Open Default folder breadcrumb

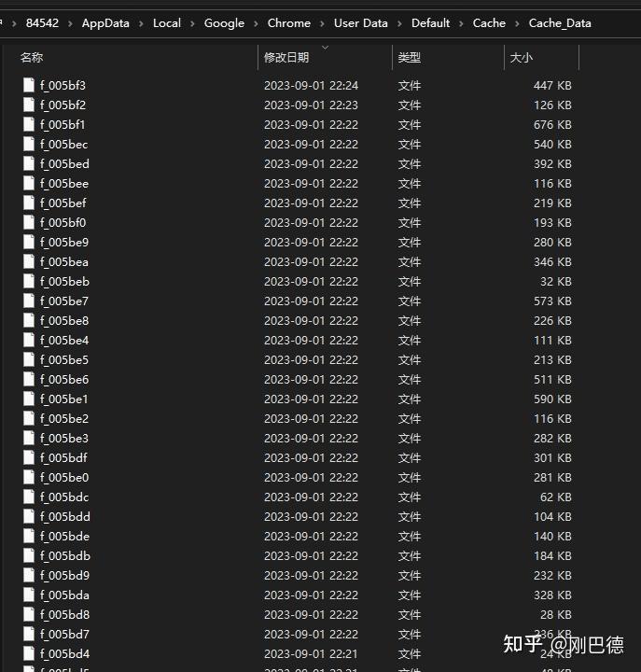click(x=431, y=22)
